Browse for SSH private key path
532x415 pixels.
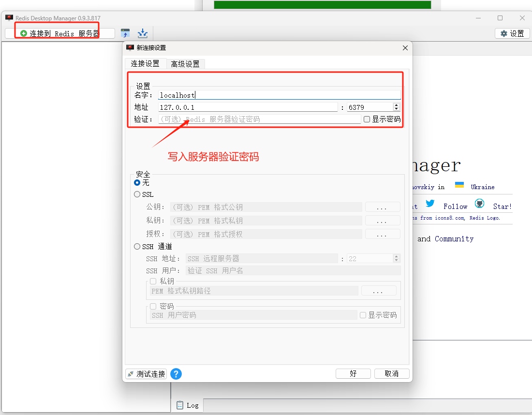click(x=379, y=291)
